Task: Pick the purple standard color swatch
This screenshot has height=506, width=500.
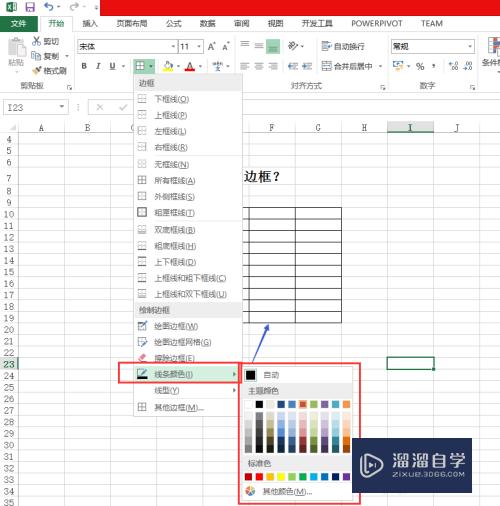Action: click(x=346, y=477)
